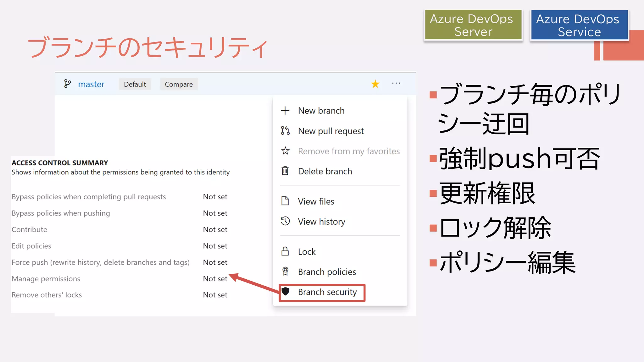The image size is (644, 362).
Task: Open the master branch link
Action: coord(91,84)
